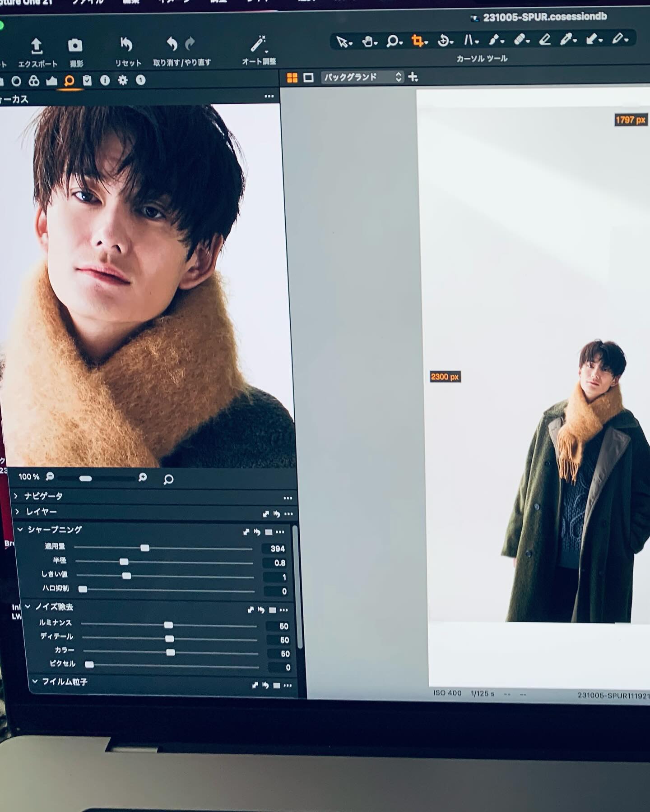Open the numbered circle Batch tool tab
650x812 pixels.
[x=140, y=80]
